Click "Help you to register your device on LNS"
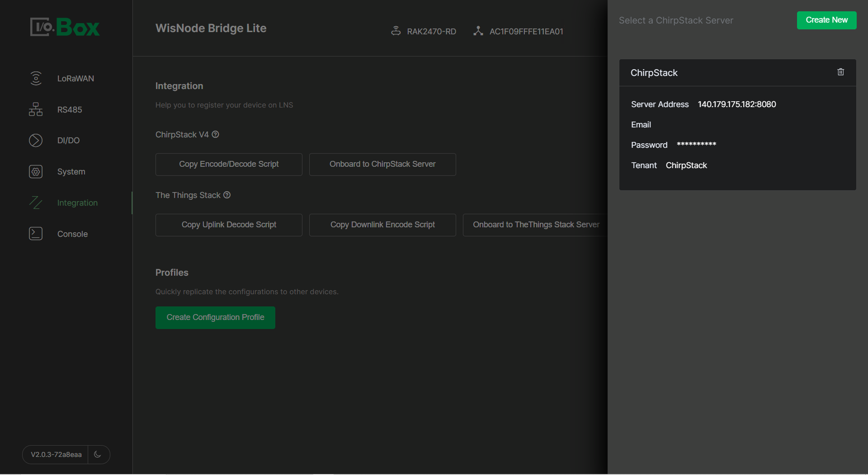This screenshot has width=868, height=475. click(224, 105)
